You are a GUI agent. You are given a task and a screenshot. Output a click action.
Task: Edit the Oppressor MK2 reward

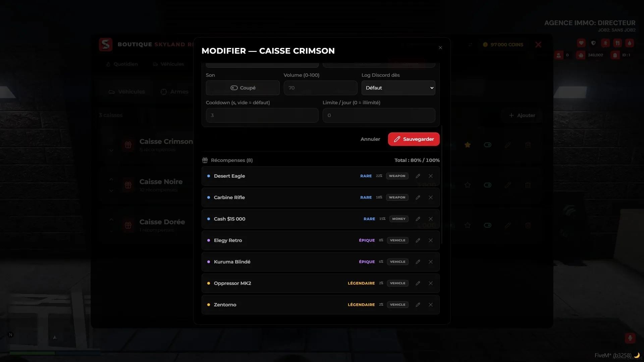(418, 283)
